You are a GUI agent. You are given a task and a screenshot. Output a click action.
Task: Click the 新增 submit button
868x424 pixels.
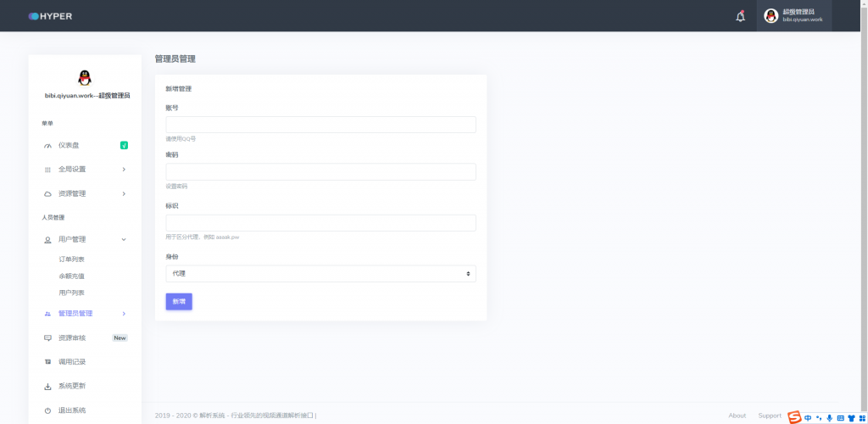pos(179,301)
